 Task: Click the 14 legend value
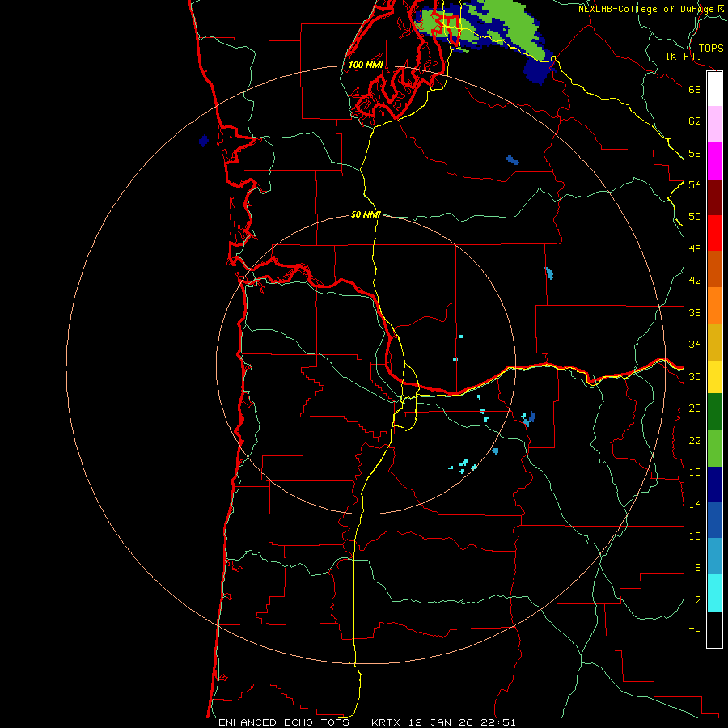[x=695, y=504]
